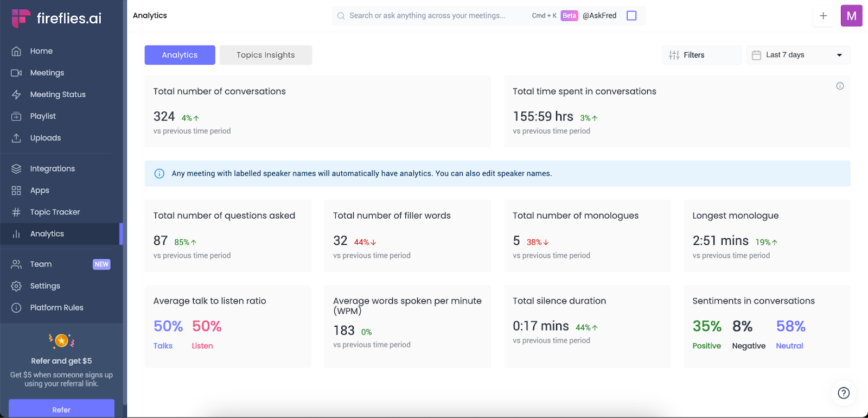868x418 pixels.
Task: Open Meeting Status lightning bolt icon
Action: pyautogui.click(x=16, y=94)
